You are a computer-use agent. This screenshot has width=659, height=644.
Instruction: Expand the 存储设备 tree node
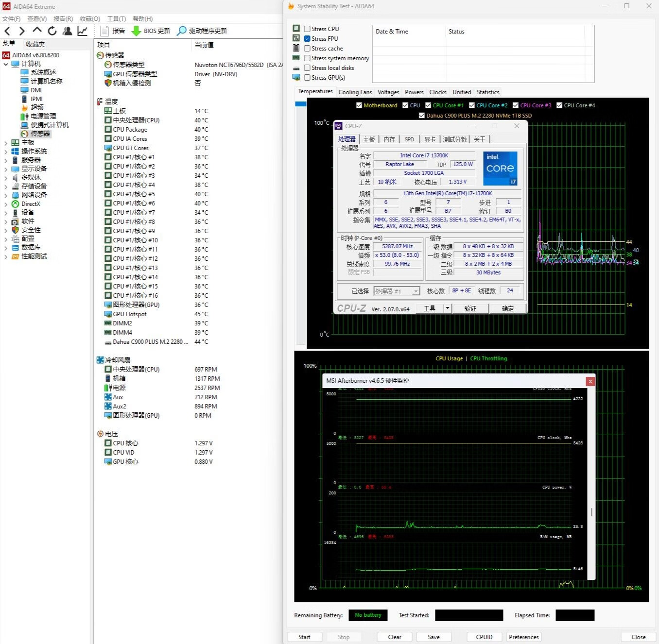[6, 186]
